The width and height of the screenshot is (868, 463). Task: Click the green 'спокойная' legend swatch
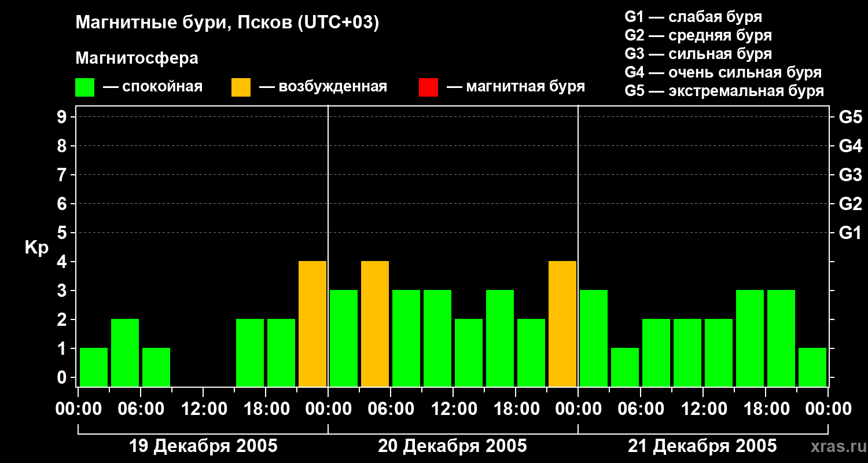(x=84, y=87)
